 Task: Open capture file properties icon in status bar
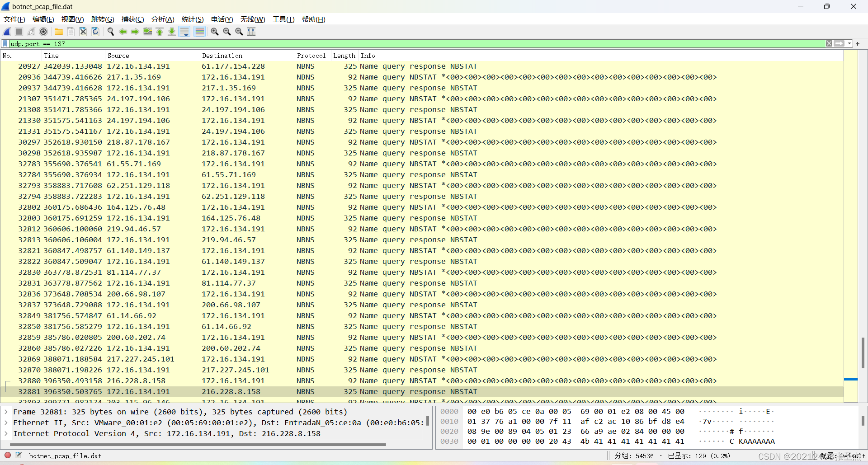click(19, 456)
